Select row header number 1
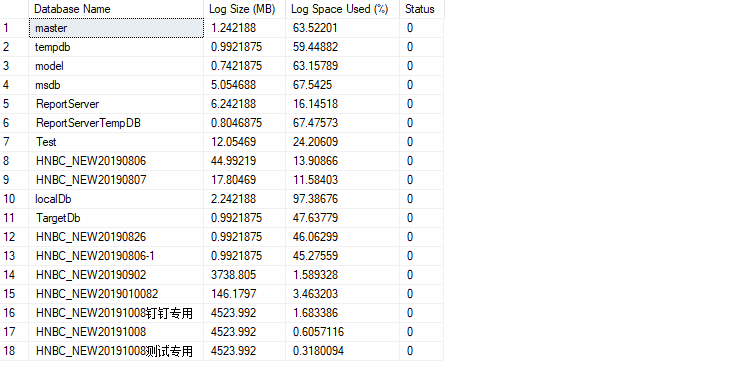Image resolution: width=739 pixels, height=371 pixels. pos(14,28)
